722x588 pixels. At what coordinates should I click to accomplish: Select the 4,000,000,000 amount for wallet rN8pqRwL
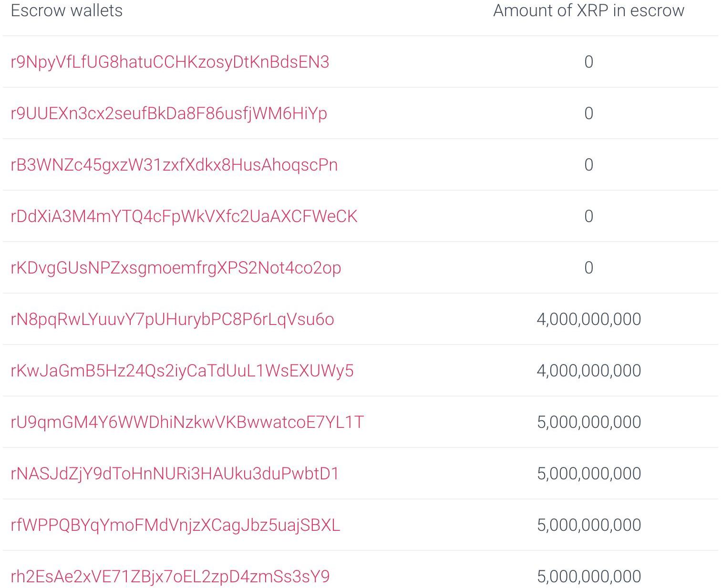point(588,319)
